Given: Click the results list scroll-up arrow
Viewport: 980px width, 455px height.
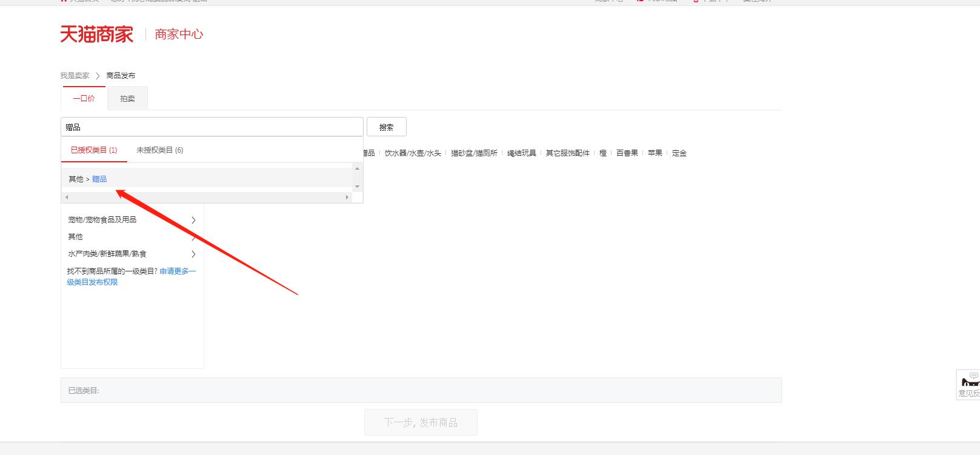Looking at the screenshot, I should (357, 168).
